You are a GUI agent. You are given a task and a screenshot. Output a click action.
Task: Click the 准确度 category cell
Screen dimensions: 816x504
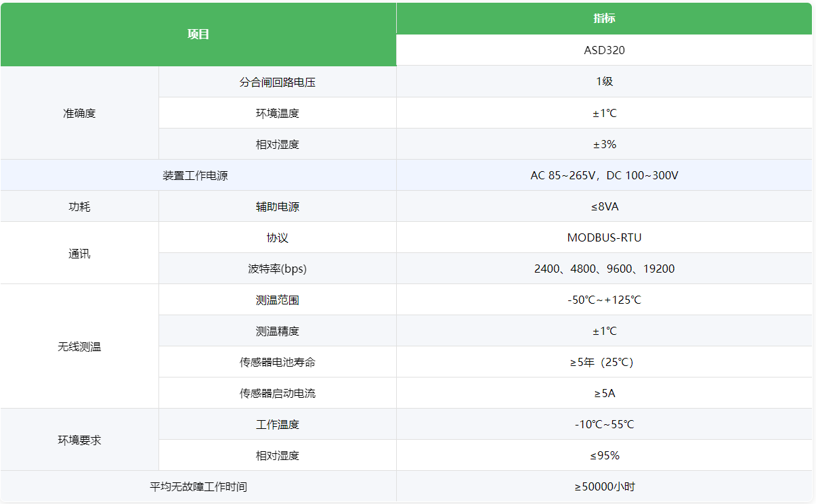(x=79, y=113)
